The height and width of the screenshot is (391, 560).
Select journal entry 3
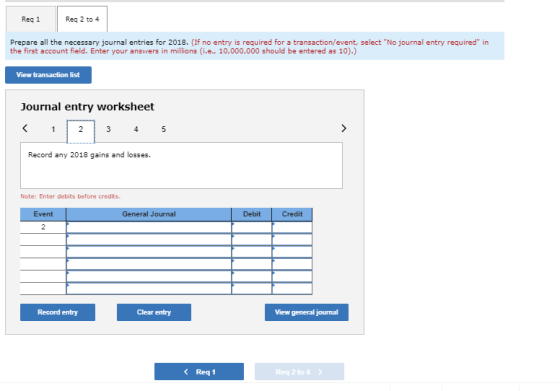108,129
